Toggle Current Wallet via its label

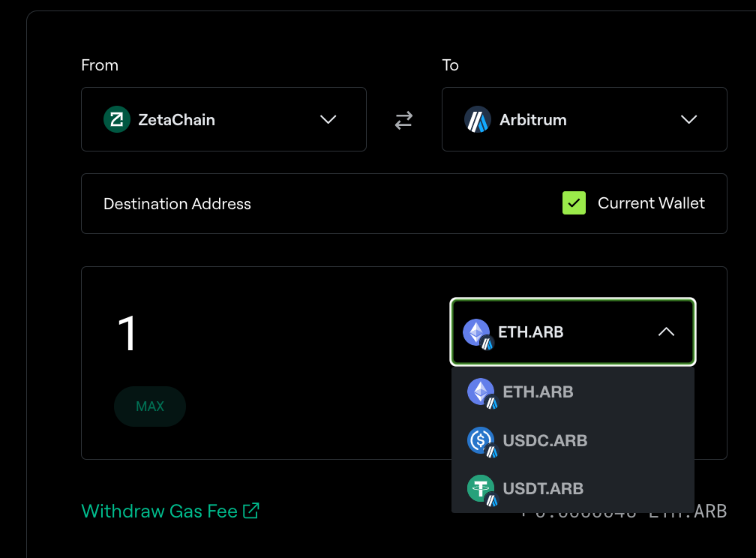pos(651,203)
